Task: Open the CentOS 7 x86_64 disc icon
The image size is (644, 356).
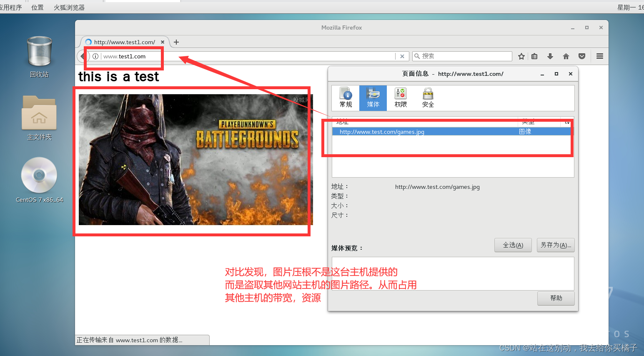Action: (x=39, y=180)
